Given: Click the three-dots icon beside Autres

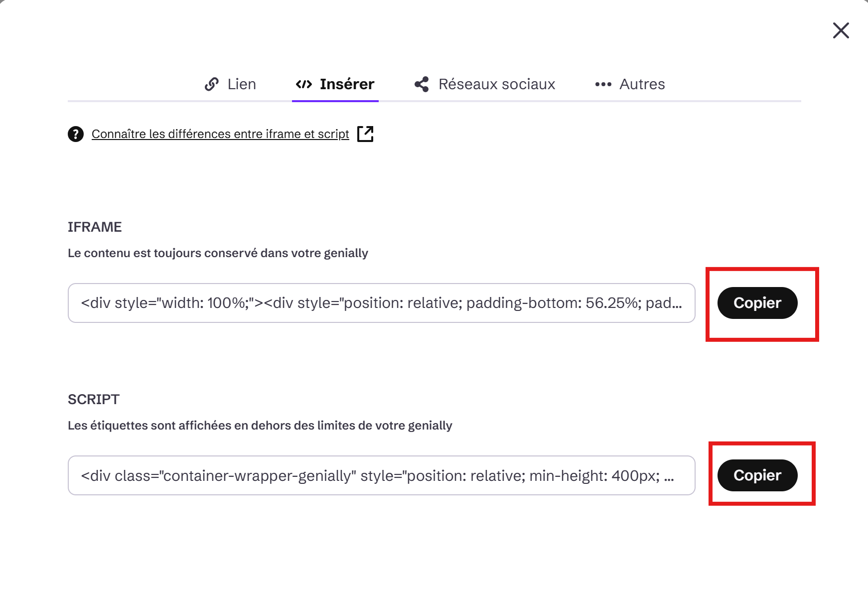Looking at the screenshot, I should pyautogui.click(x=603, y=84).
